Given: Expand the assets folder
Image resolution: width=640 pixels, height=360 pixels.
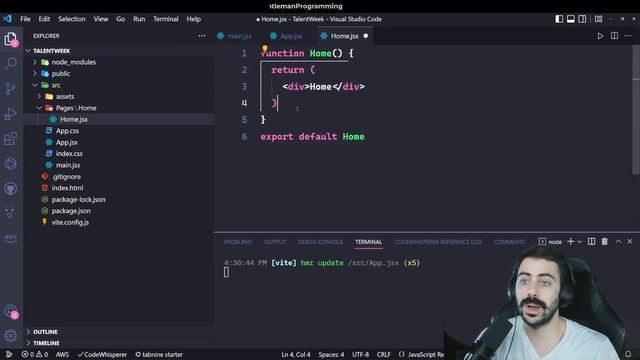Looking at the screenshot, I should [39, 96].
